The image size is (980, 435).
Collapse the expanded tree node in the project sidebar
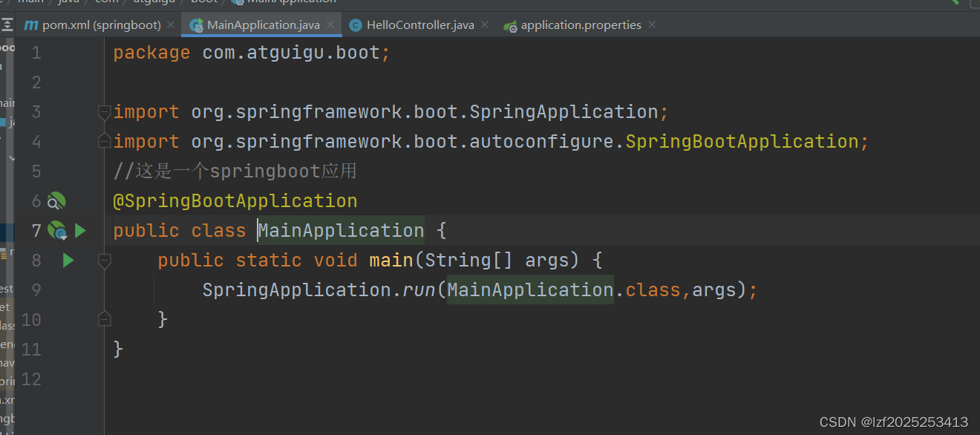(x=11, y=158)
